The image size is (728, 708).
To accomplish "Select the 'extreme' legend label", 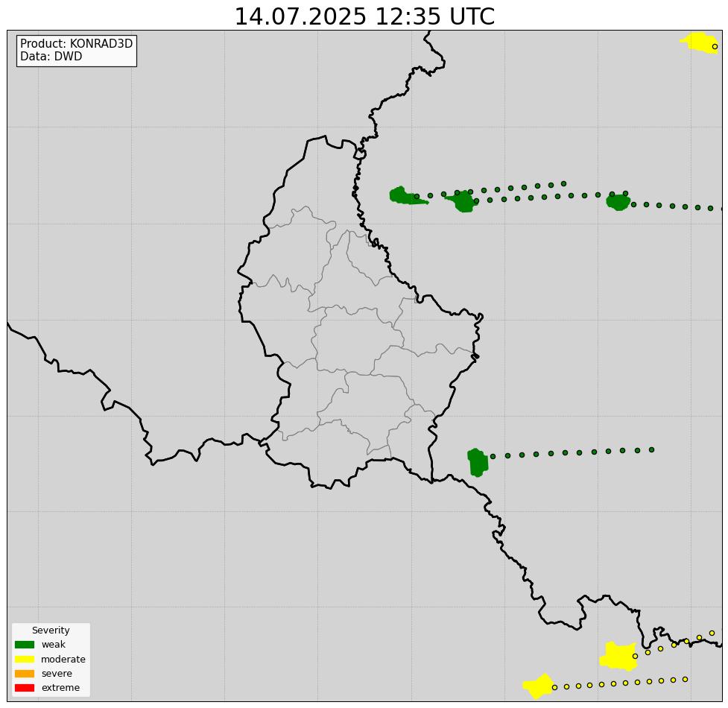I will (60, 688).
